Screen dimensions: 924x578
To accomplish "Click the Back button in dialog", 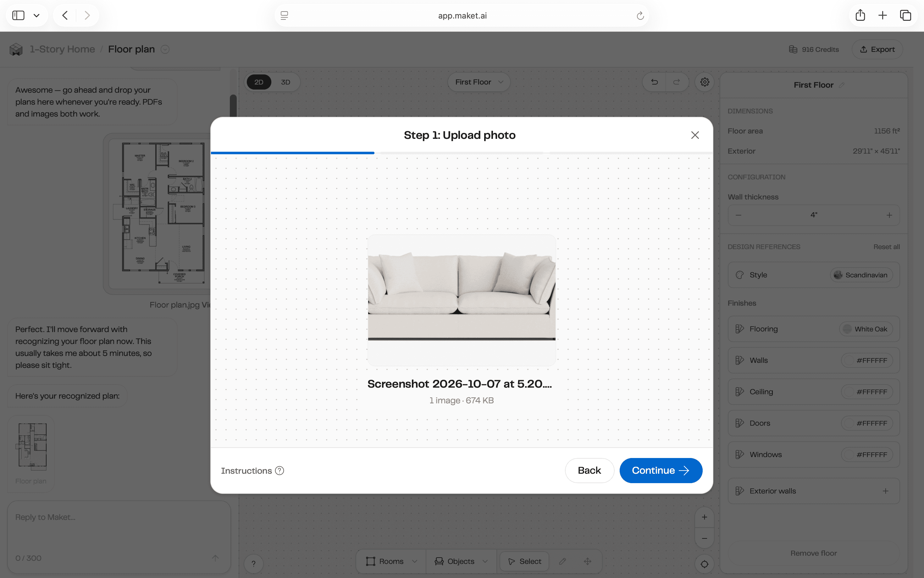I will (589, 470).
